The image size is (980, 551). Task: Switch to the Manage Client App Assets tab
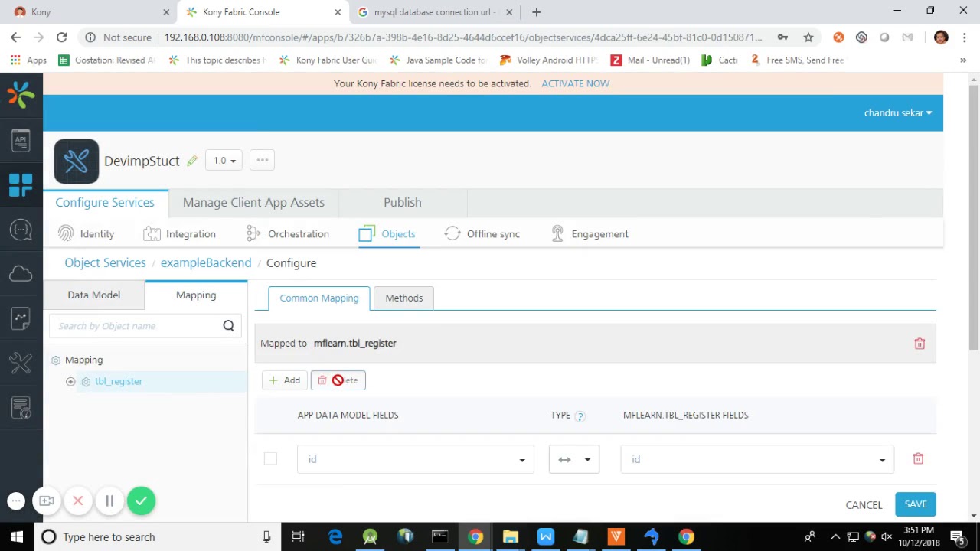point(253,203)
